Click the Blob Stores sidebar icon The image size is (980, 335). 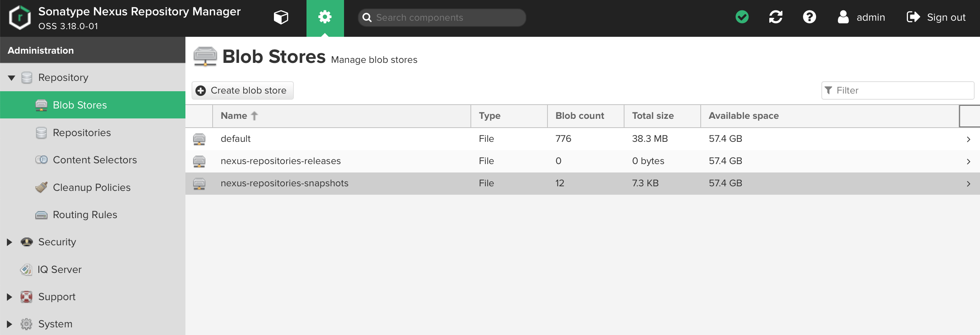click(x=41, y=105)
